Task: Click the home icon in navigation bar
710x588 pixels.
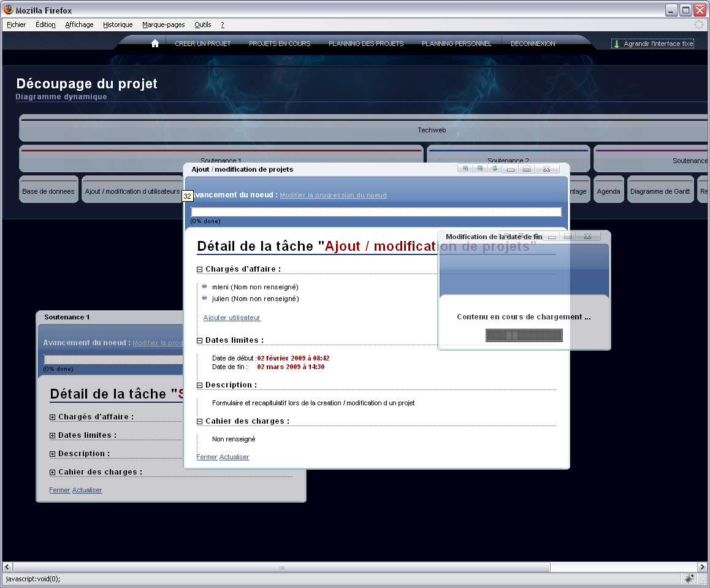Action: point(155,44)
